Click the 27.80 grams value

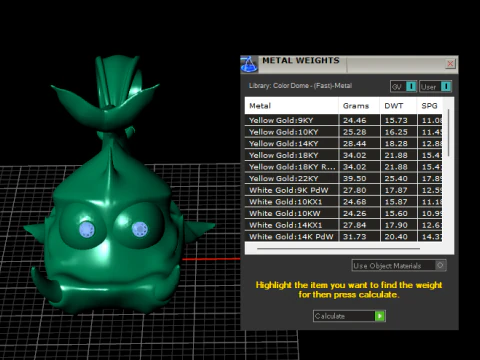355,190
